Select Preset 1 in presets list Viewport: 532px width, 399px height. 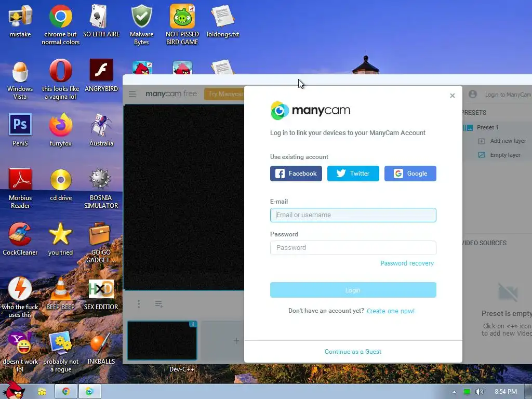(487, 127)
